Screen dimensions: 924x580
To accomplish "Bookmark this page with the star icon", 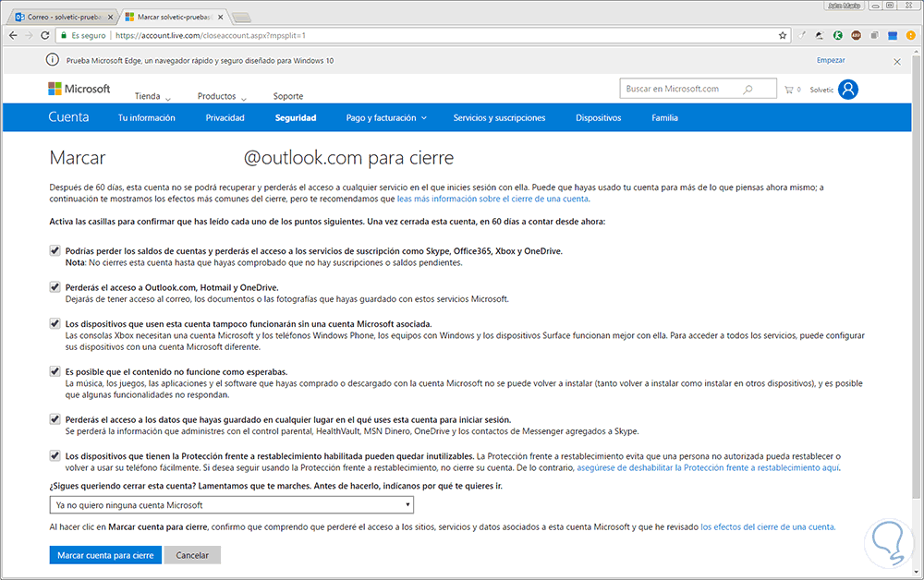I will coord(783,35).
